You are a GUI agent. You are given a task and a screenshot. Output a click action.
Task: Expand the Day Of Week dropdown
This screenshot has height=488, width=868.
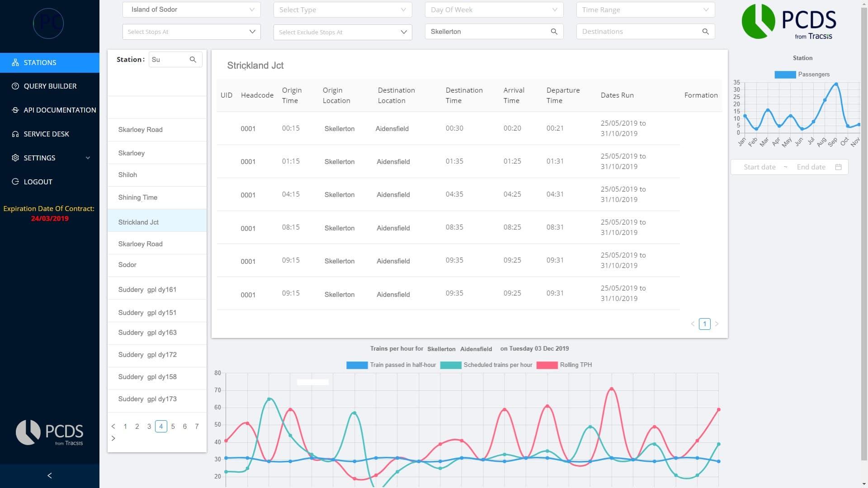tap(494, 10)
